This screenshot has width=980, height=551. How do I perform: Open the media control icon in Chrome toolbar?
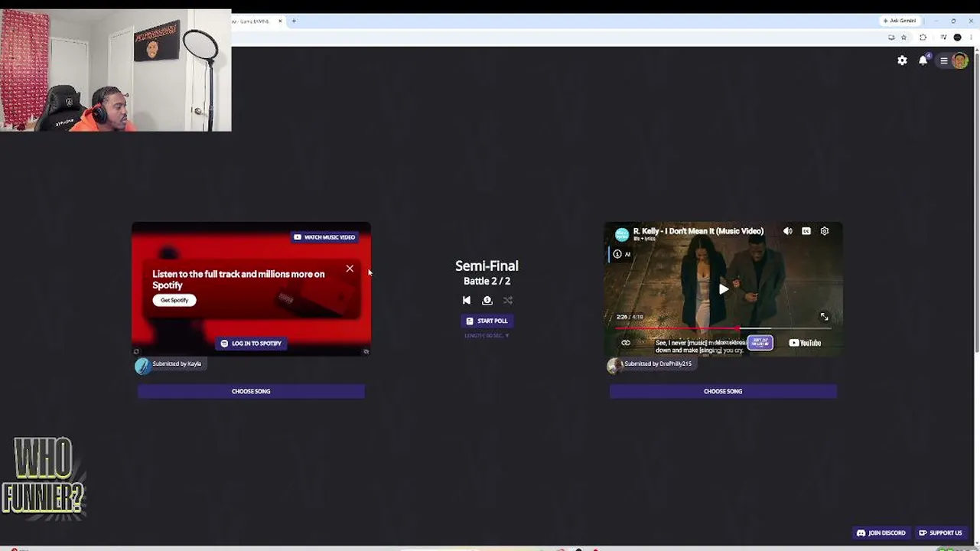click(944, 37)
